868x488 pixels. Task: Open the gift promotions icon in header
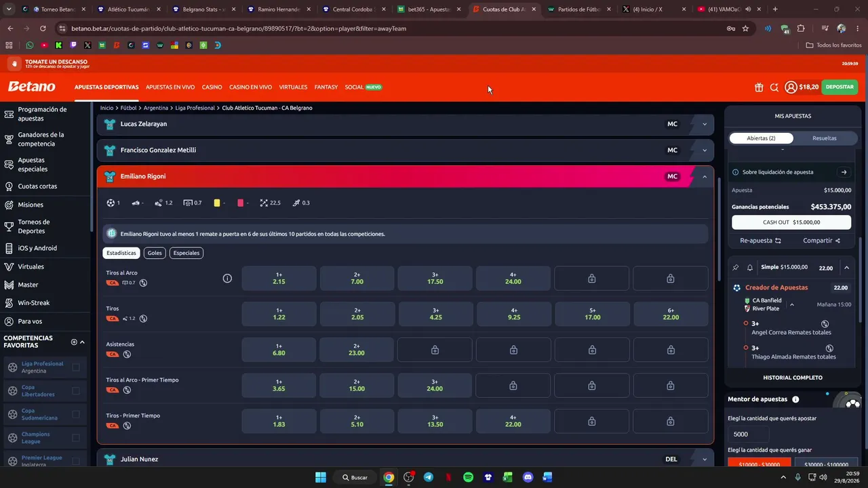(x=759, y=87)
